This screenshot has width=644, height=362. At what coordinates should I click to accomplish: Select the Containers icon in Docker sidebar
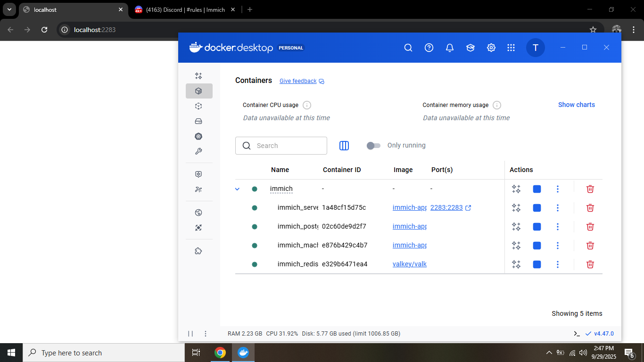pos(198,91)
